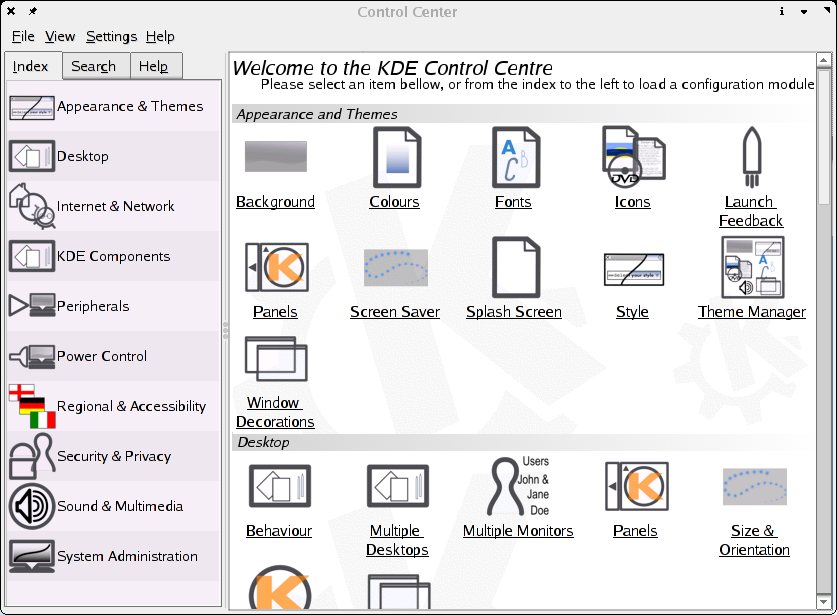Follow the Launch Feedback link

point(751,211)
